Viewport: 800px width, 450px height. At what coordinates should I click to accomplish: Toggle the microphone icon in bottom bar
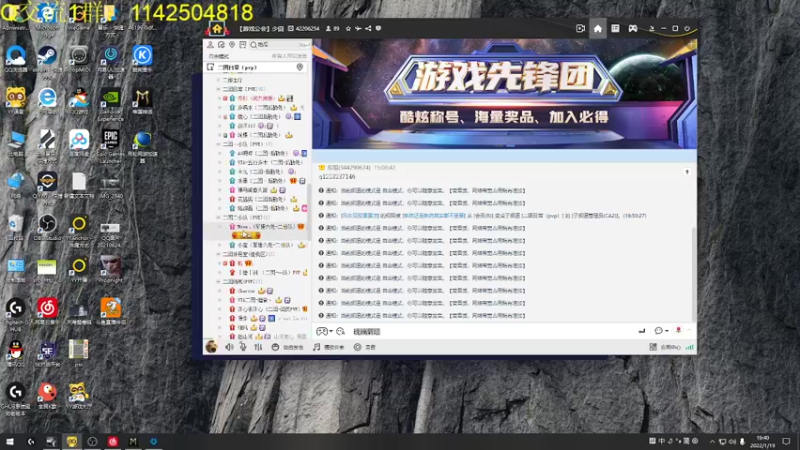point(243,347)
